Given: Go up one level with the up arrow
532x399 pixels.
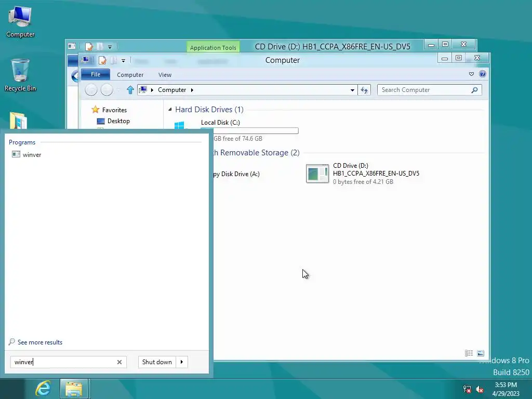Looking at the screenshot, I should coord(130,90).
